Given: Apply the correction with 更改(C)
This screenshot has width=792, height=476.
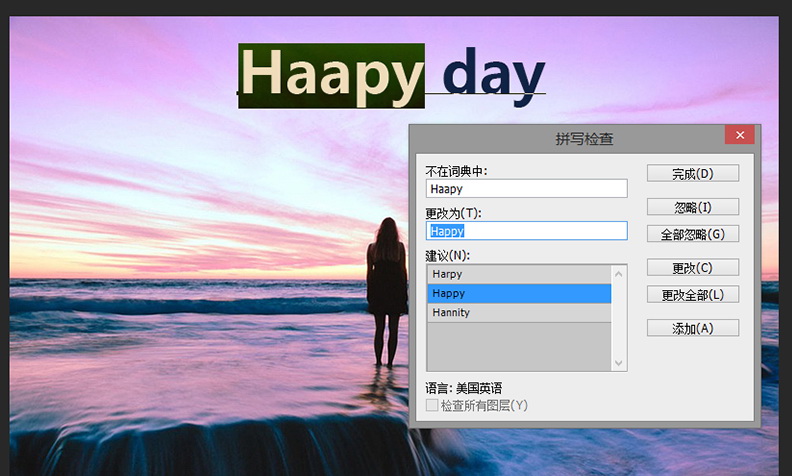Looking at the screenshot, I should click(x=692, y=268).
